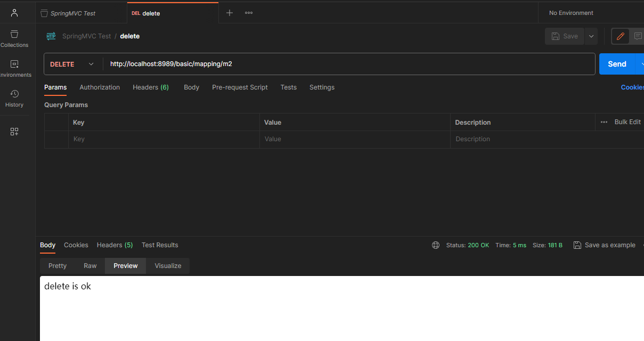Open the configure workspace sidebar icon

pyautogui.click(x=14, y=132)
